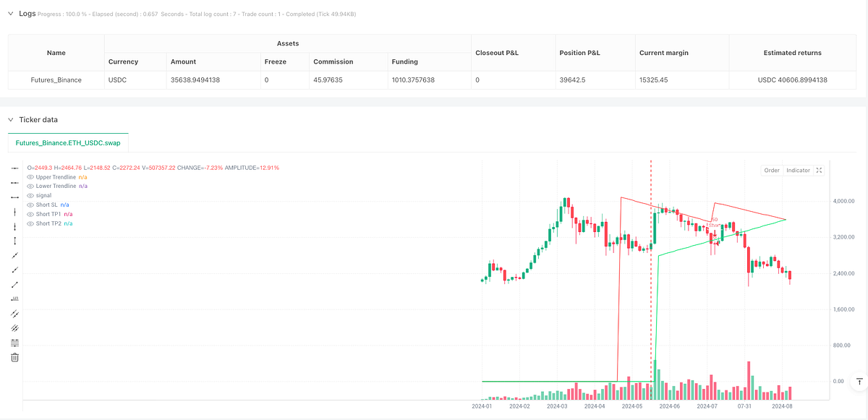Open the Order panel

(772, 170)
